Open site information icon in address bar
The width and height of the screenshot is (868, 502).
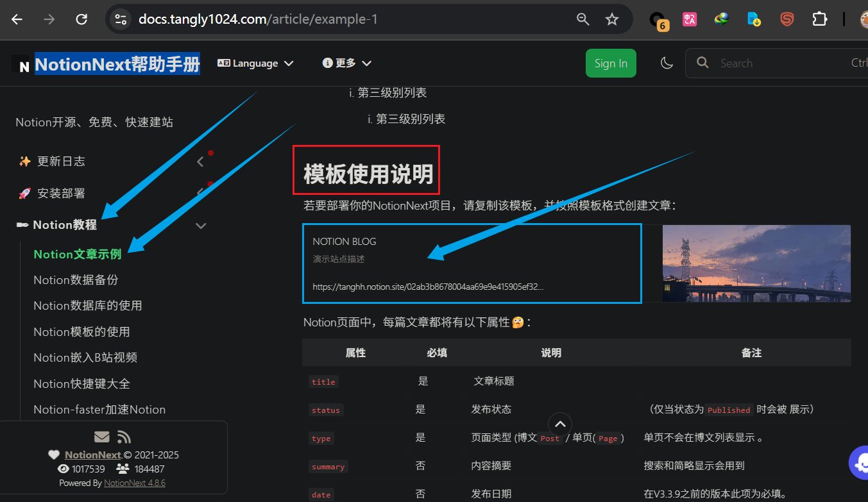[120, 19]
